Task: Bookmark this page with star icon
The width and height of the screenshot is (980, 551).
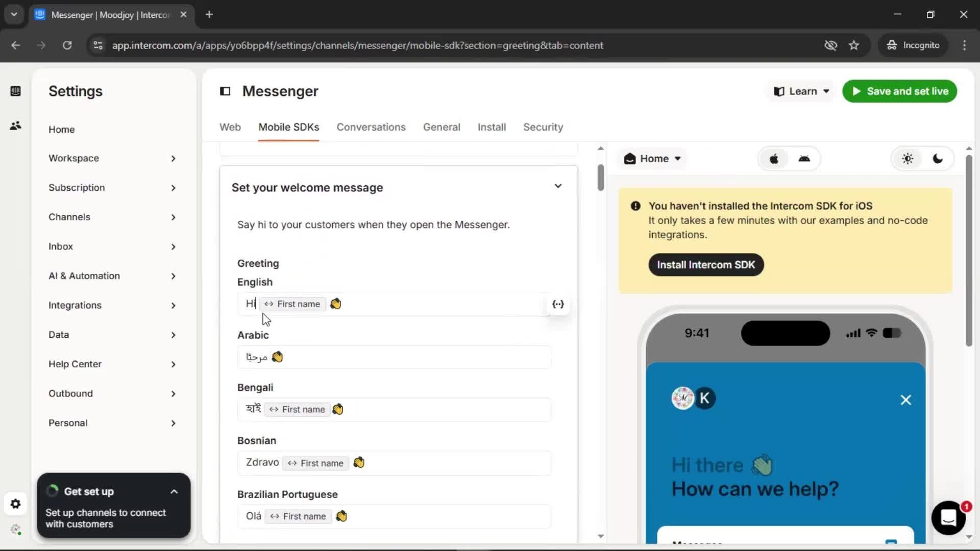Action: [x=854, y=45]
